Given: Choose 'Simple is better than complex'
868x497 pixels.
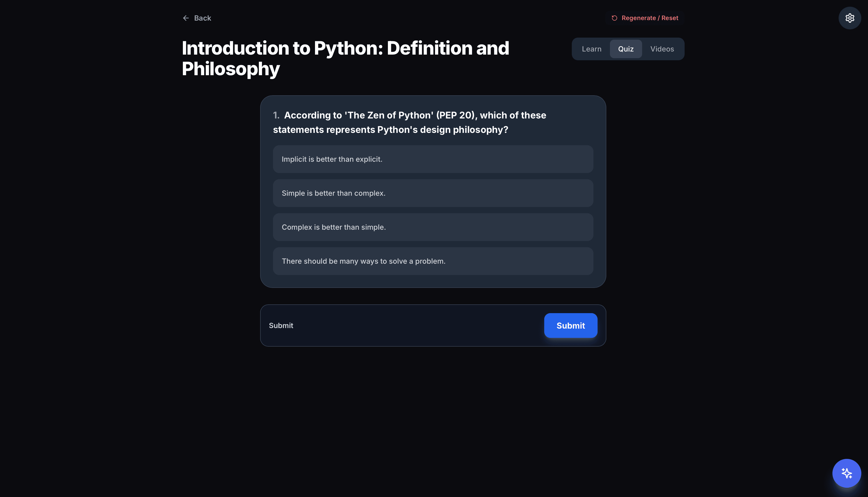Looking at the screenshot, I should pos(433,193).
